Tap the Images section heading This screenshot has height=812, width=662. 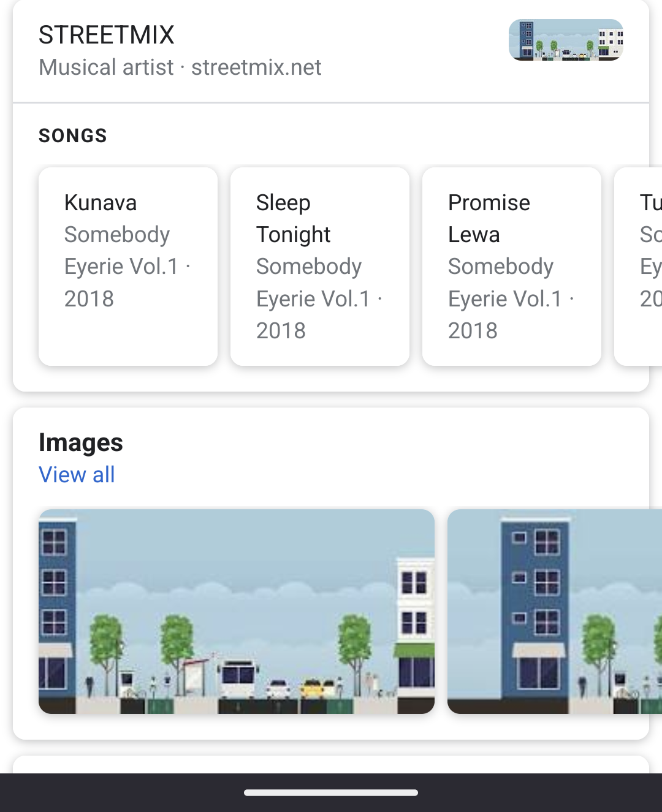point(81,442)
